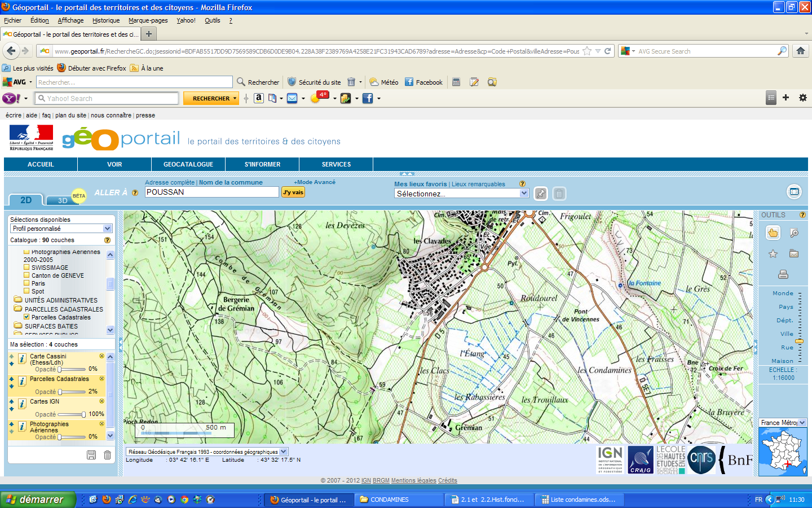
Task: Click the pin icon beside favorite places
Action: tap(540, 194)
